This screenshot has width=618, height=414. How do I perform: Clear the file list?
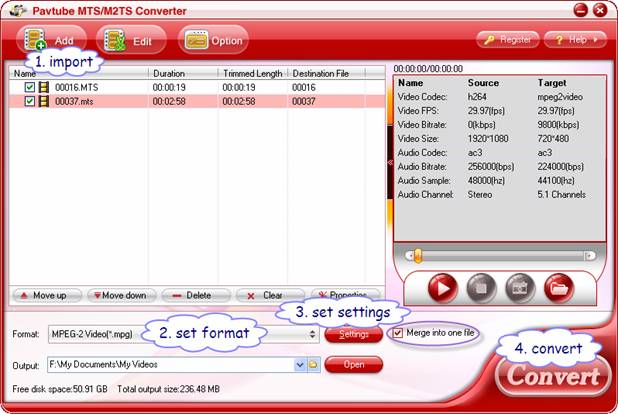[x=270, y=295]
